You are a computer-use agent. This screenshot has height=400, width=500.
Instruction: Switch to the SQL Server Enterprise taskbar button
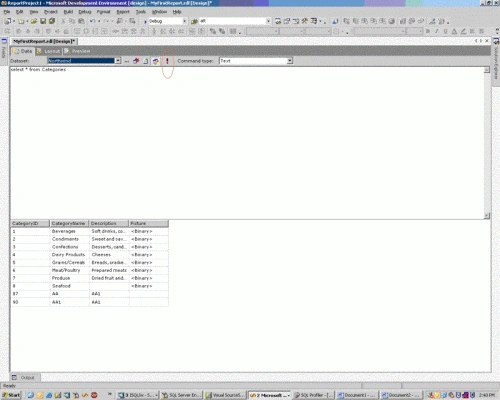182,395
